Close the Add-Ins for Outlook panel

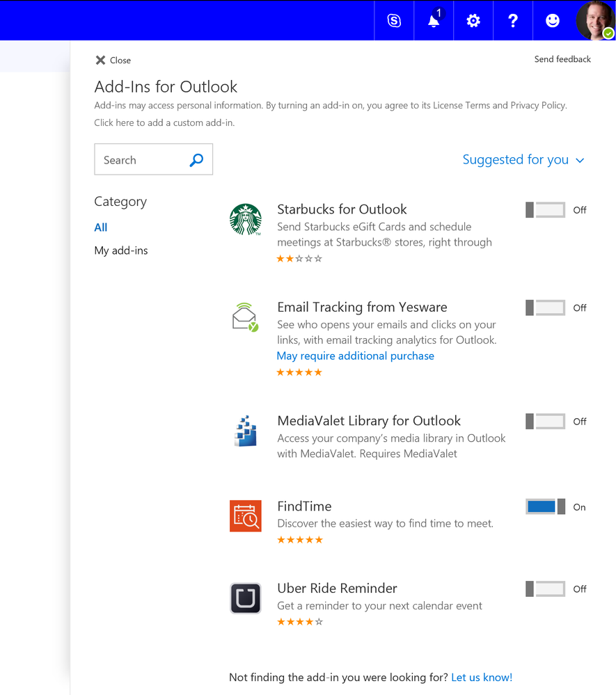[113, 61]
